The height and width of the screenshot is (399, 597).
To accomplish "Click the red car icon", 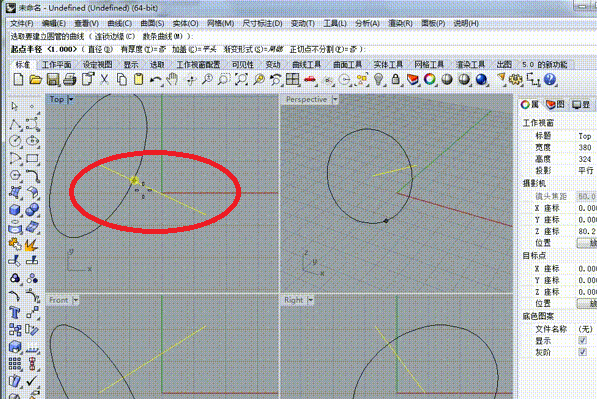I will (310, 80).
